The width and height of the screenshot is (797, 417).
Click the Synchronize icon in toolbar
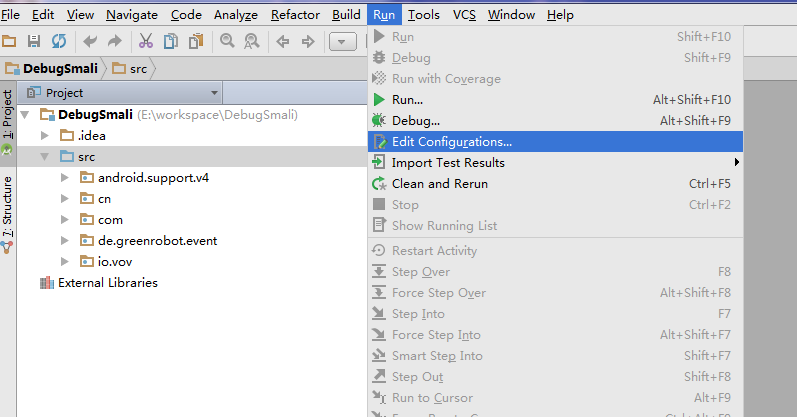point(58,41)
